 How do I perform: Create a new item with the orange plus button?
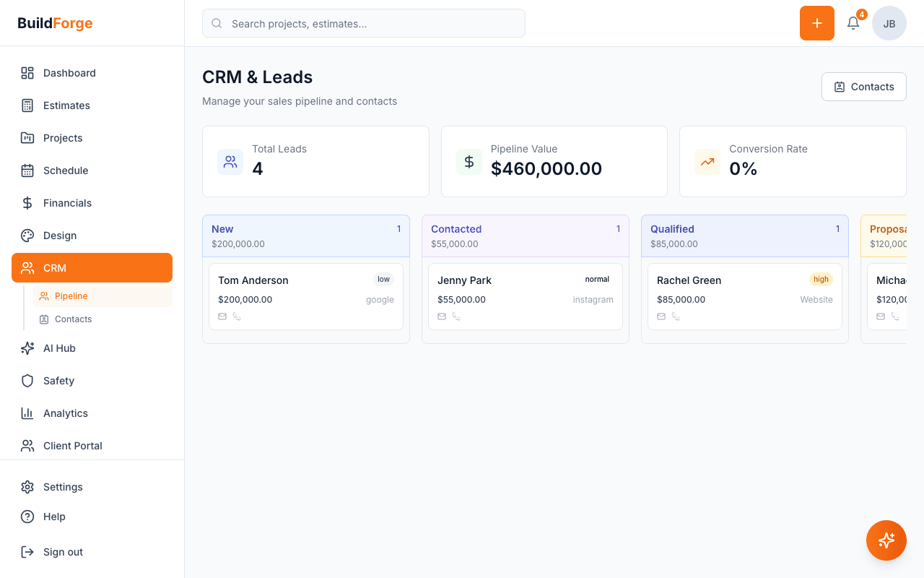pyautogui.click(x=816, y=23)
